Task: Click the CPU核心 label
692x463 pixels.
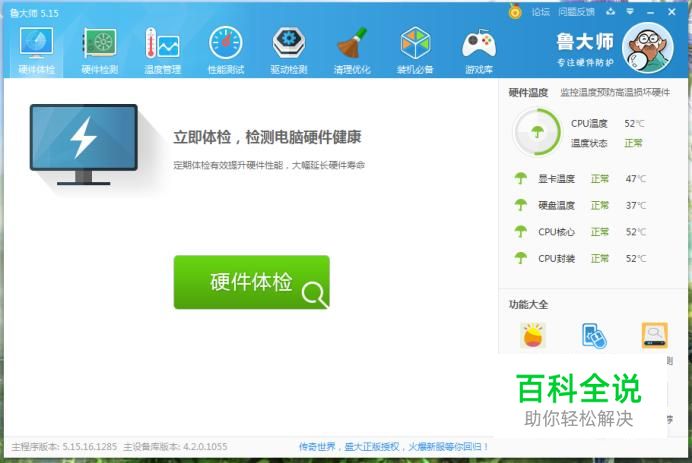Action: [x=557, y=232]
